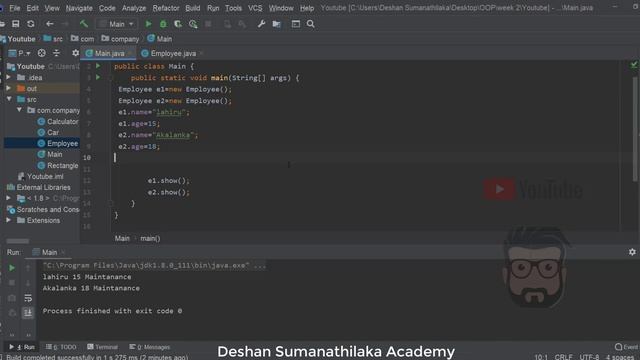Open the Project Structure icon
The height and width of the screenshot is (360, 640).
[x=276, y=24]
